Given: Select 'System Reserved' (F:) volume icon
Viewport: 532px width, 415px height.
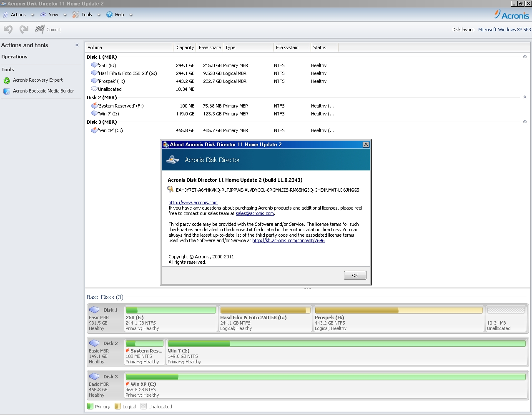Looking at the screenshot, I should pyautogui.click(x=94, y=105).
